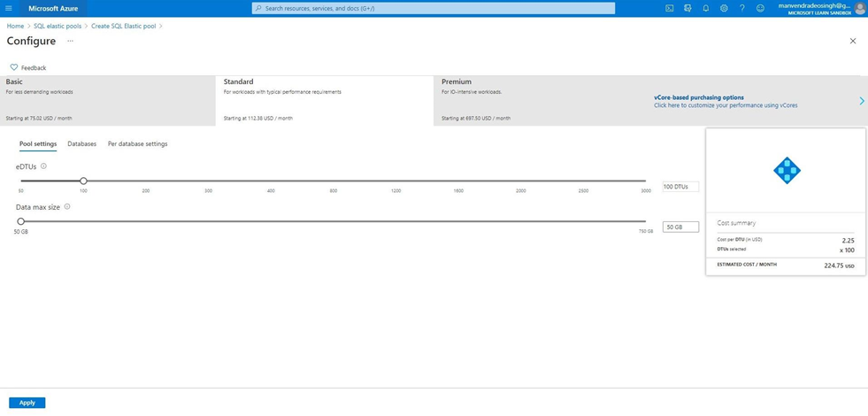This screenshot has height=416, width=868.
Task: Click the SQL elastic pool diamond icon
Action: pos(787,170)
